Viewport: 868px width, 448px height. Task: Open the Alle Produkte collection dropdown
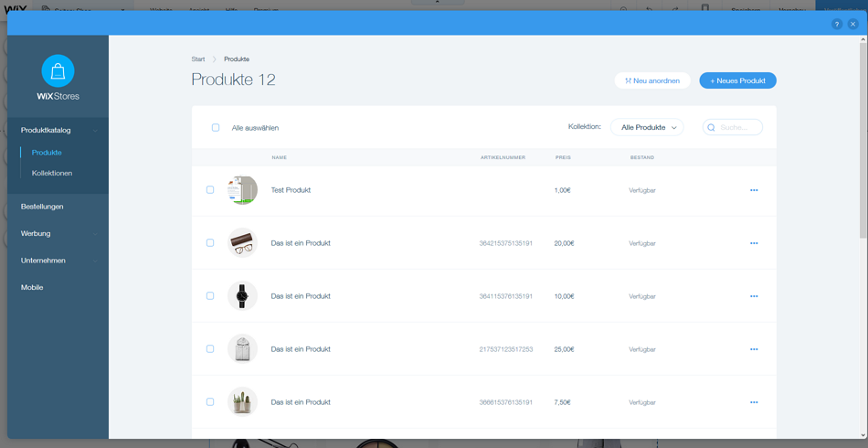click(x=647, y=128)
